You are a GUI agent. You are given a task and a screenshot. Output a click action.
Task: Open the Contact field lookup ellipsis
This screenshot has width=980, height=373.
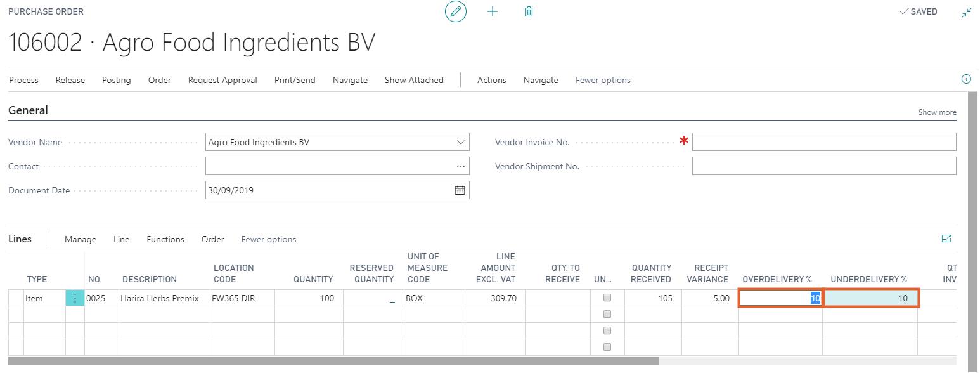coord(460,166)
